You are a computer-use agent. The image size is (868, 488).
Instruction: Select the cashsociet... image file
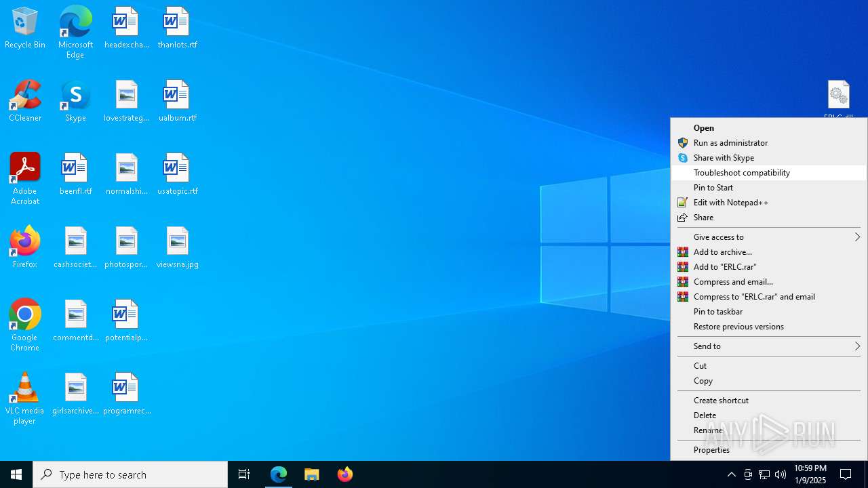(75, 247)
